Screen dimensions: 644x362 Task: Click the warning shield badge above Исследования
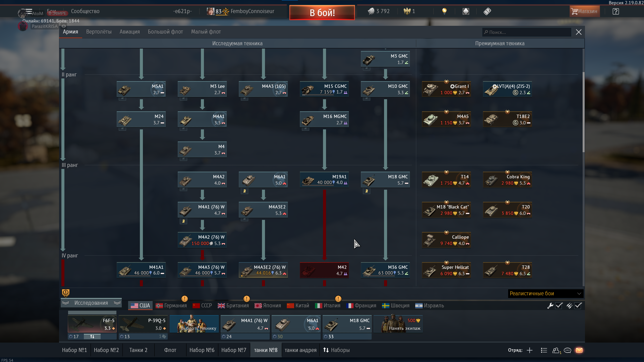tap(66, 293)
